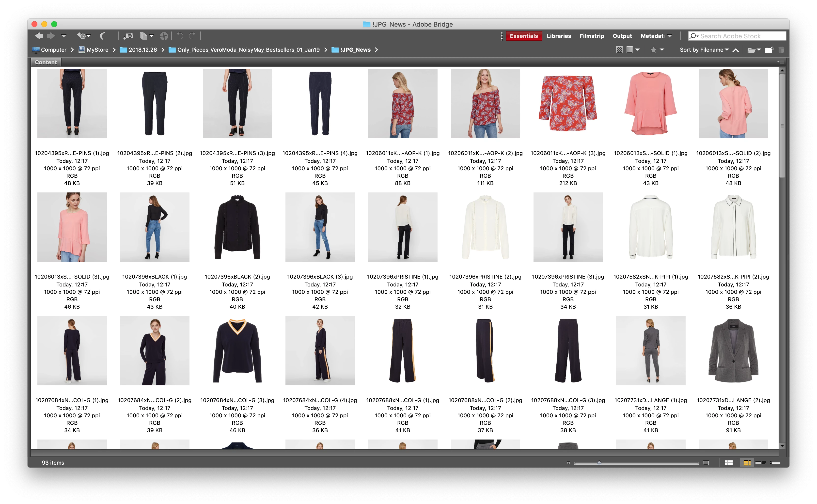
Task: Switch to view content as list
Action: tap(775, 463)
